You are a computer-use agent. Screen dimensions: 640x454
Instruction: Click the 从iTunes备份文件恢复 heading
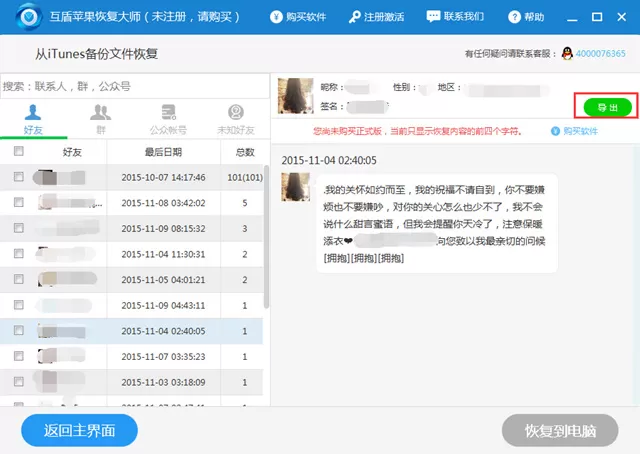[x=96, y=54]
